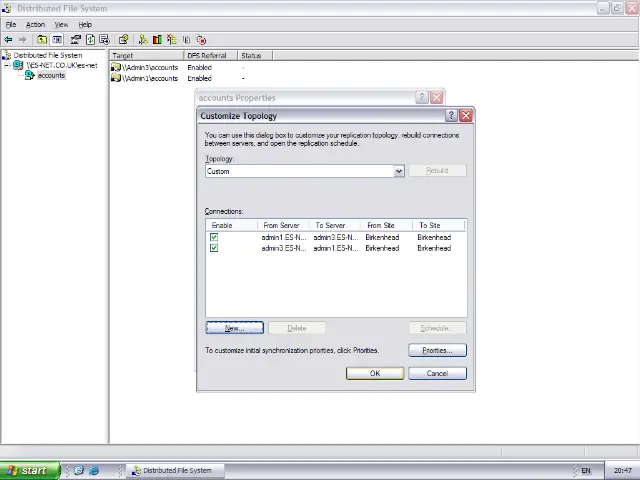Collapse the \\ES-NET.CO.UK\es-net tree node
The width and height of the screenshot is (640, 480).
coord(7,66)
